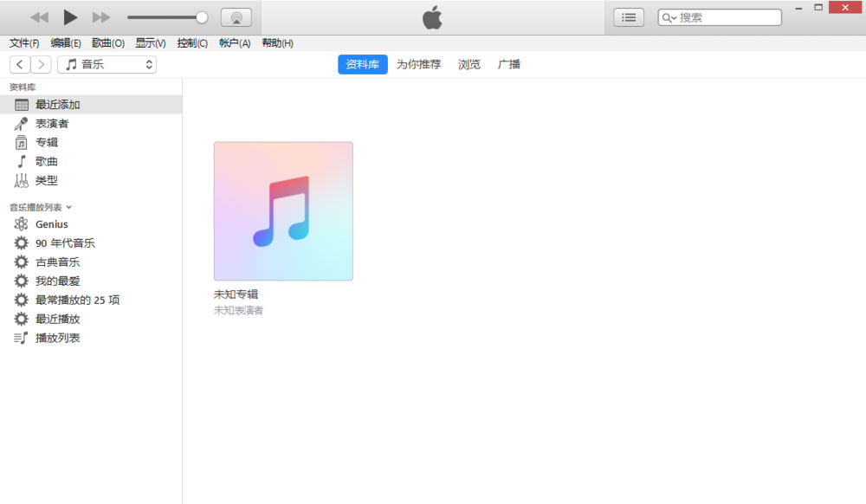Switch to the 广播 (Radio) tab
Viewport: 866px width, 504px height.
(x=509, y=64)
